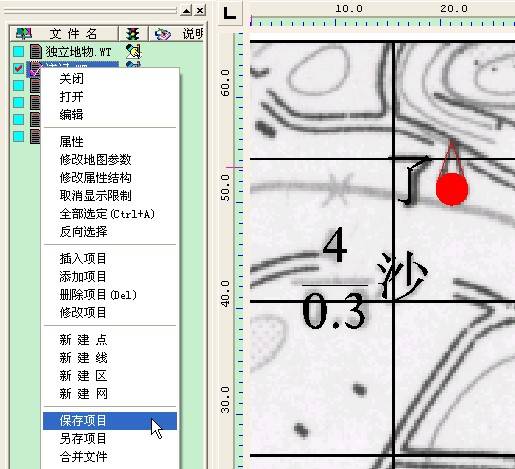This screenshot has height=469, width=515.
Task: Click the 说明 column header icon
Action: 162,34
